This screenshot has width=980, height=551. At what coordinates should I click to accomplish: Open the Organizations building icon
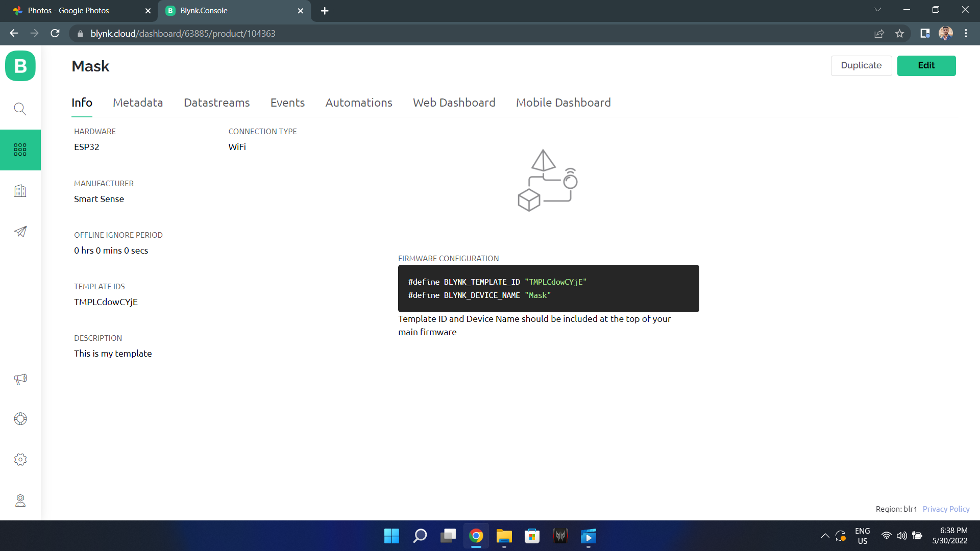pyautogui.click(x=20, y=190)
